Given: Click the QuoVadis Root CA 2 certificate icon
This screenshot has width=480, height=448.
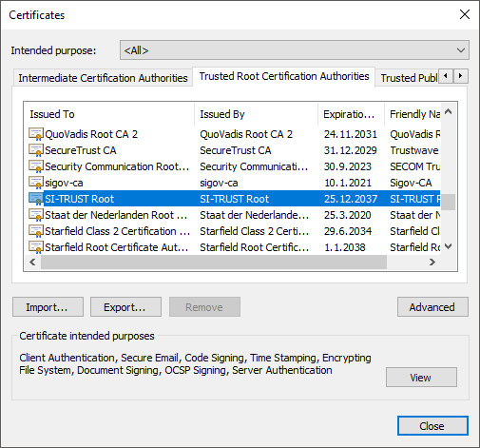Looking at the screenshot, I should pos(36,134).
